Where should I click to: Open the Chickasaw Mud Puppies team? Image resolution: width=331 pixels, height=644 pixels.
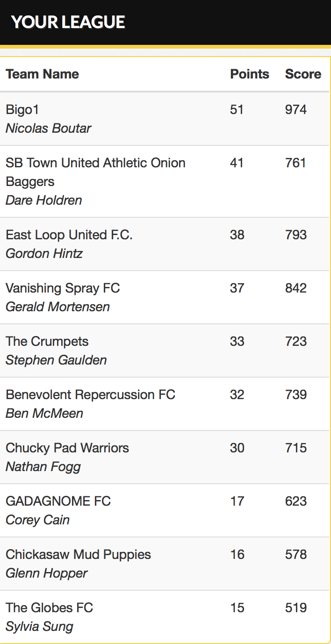78,554
